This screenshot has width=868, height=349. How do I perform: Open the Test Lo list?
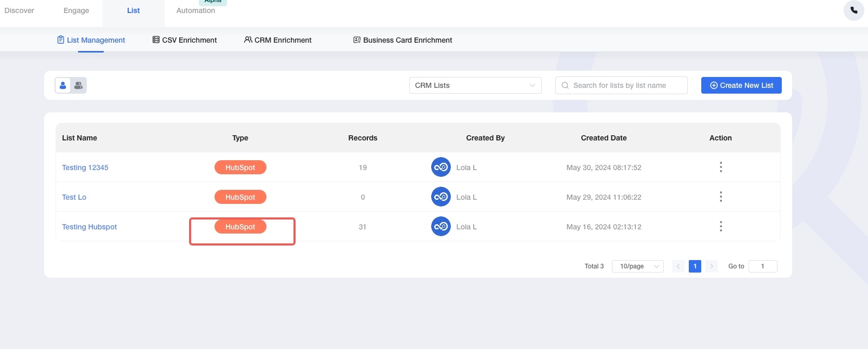click(74, 197)
